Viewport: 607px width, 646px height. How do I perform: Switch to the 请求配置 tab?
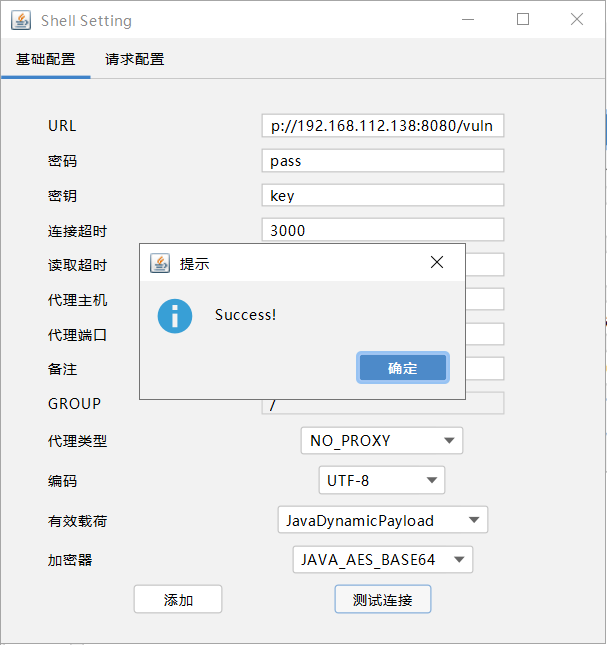click(135, 60)
